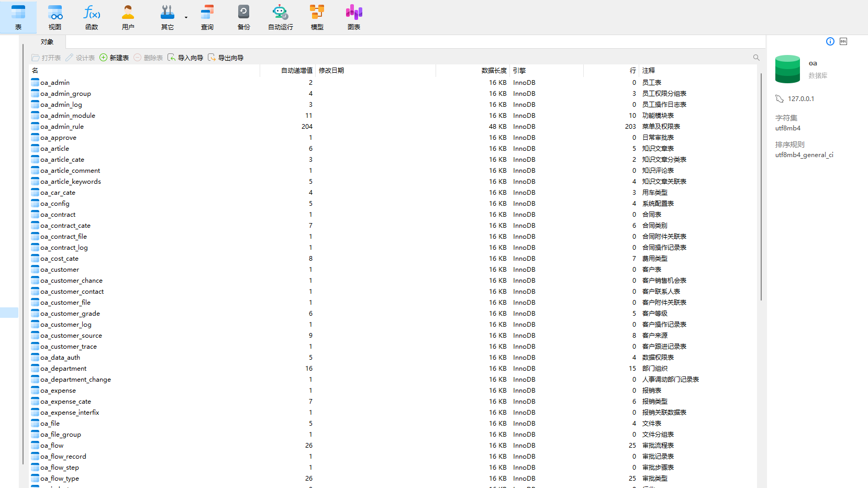Viewport: 868px width, 488px height.
Task: Select table name oa_customer_grade
Action: tap(70, 314)
